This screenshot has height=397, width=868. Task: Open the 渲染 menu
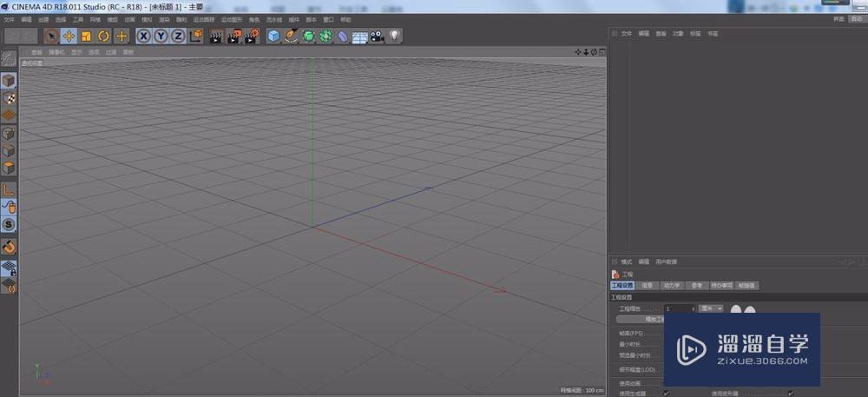click(x=164, y=19)
